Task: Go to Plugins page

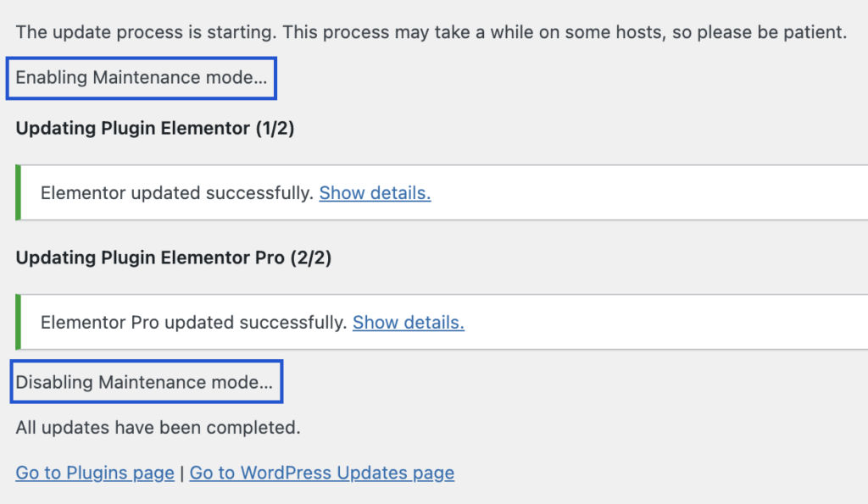Action: 95,473
